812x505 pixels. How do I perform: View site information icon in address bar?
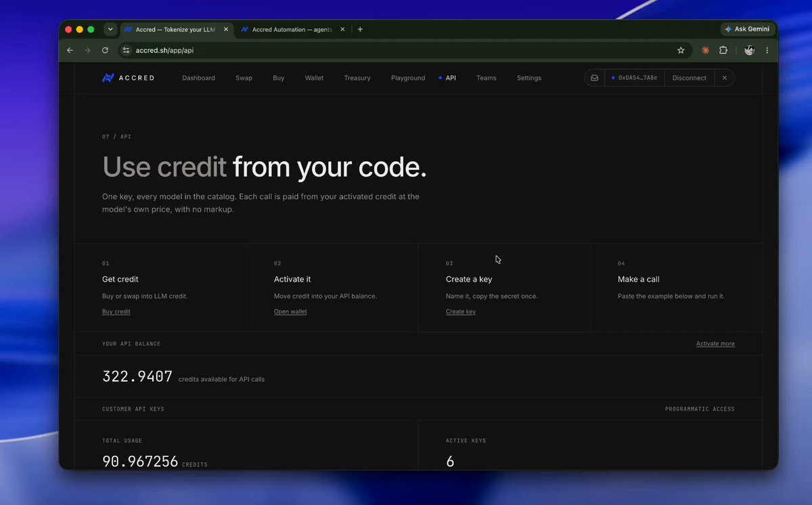tap(125, 50)
